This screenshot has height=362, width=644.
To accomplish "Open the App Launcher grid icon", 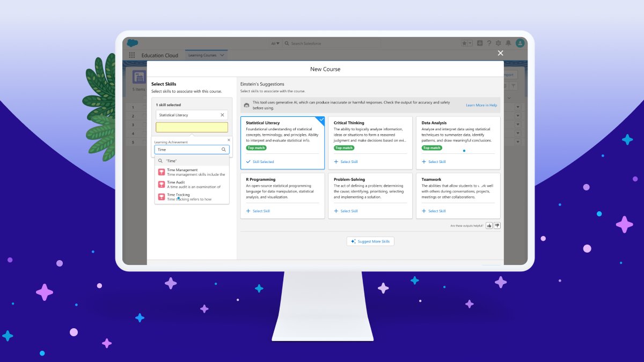I will (132, 55).
